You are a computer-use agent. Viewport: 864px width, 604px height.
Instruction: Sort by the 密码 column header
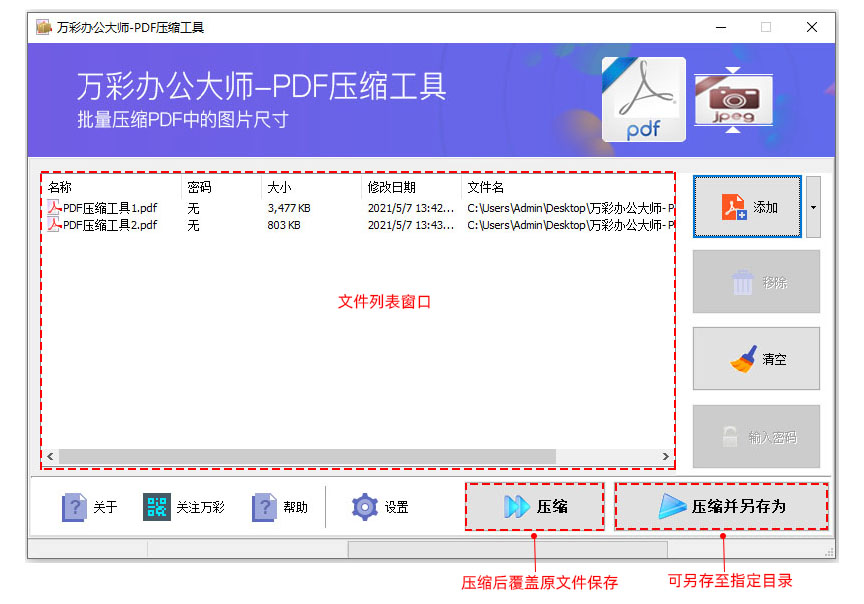tap(221, 187)
